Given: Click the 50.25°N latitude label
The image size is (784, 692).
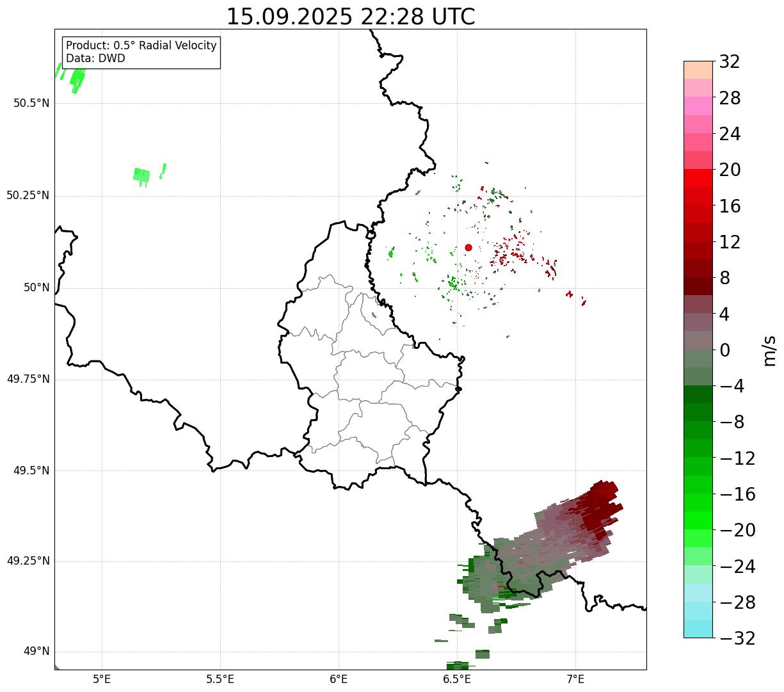Looking at the screenshot, I should pyautogui.click(x=28, y=195).
